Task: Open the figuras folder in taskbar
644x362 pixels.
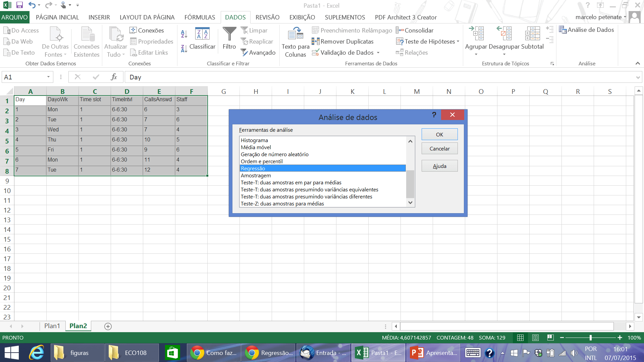Action: tap(77, 353)
